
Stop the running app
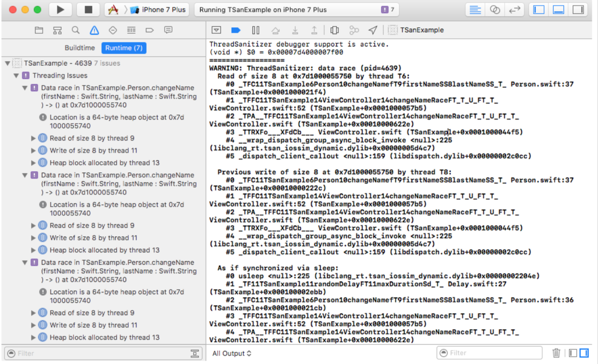88,10
